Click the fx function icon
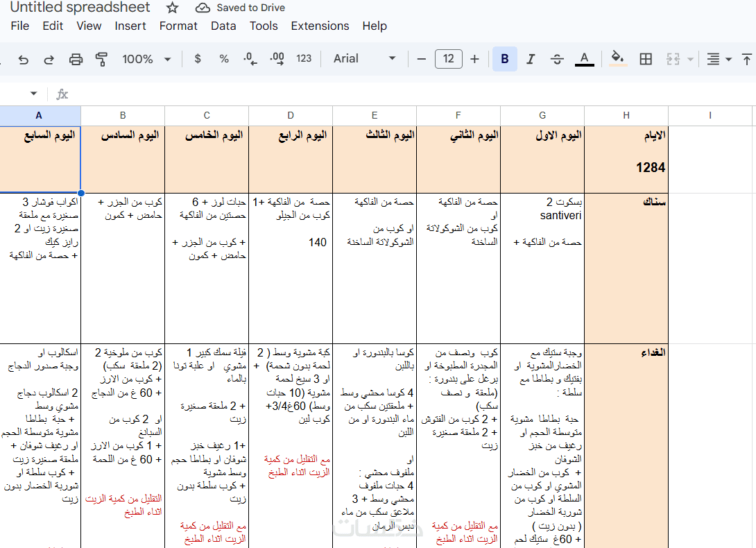 [x=62, y=94]
